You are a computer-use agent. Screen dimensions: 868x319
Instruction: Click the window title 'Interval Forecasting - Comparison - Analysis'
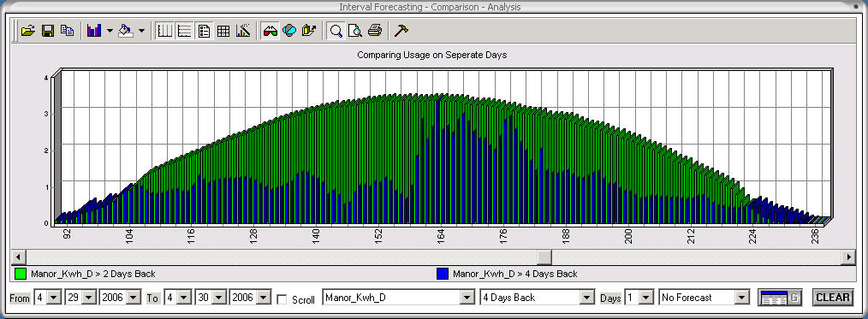(430, 7)
